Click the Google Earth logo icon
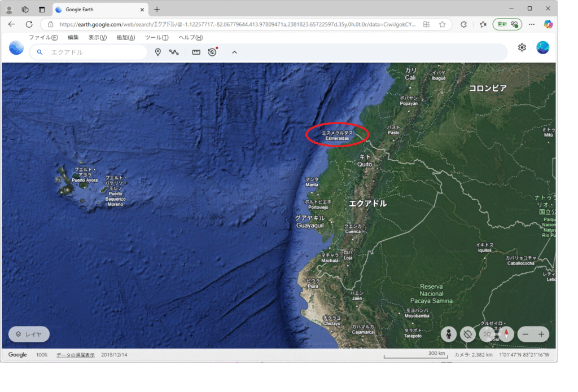578x392 pixels. click(x=16, y=48)
